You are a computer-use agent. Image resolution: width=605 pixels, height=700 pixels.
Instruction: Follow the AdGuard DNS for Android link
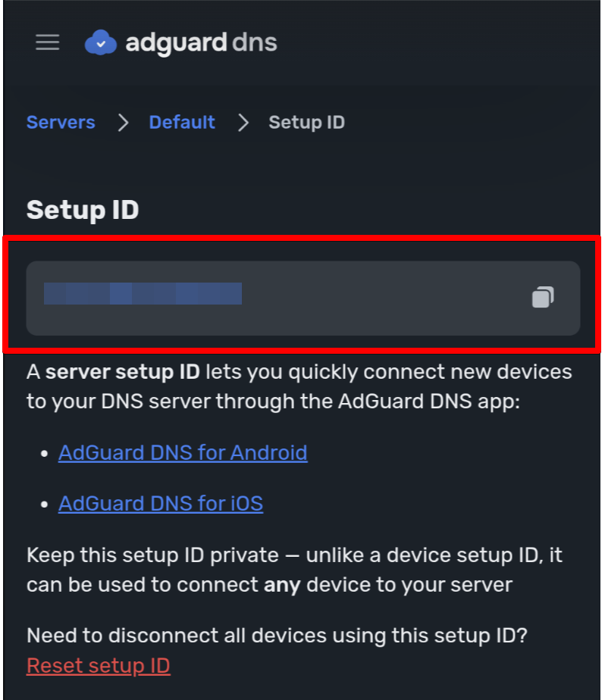click(x=183, y=452)
